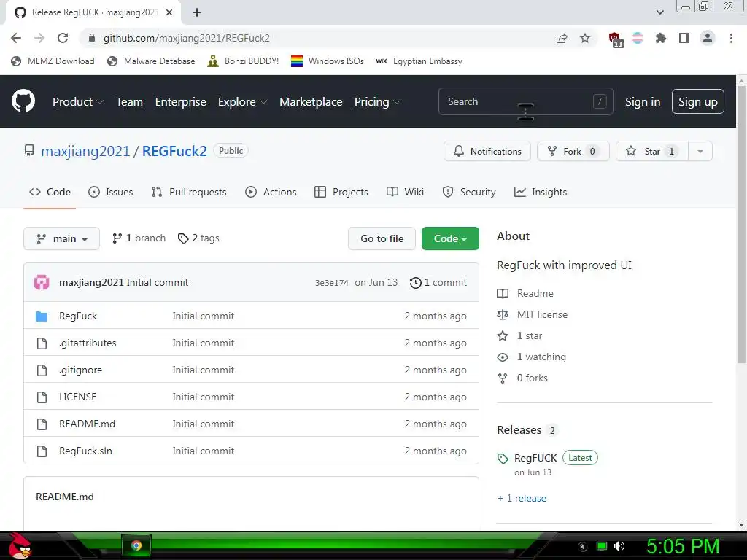The width and height of the screenshot is (747, 560).
Task: Click Chrome icon in the taskbar
Action: pos(136,545)
